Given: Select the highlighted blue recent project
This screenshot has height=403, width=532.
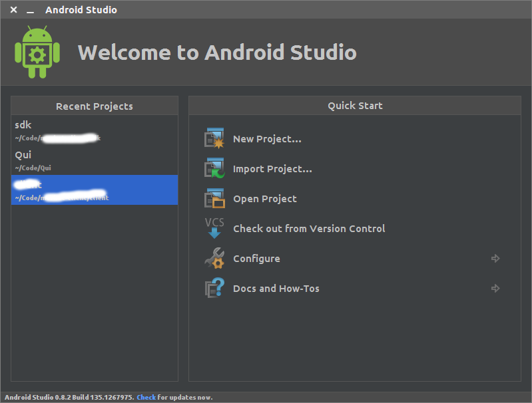Looking at the screenshot, I should click(x=95, y=190).
